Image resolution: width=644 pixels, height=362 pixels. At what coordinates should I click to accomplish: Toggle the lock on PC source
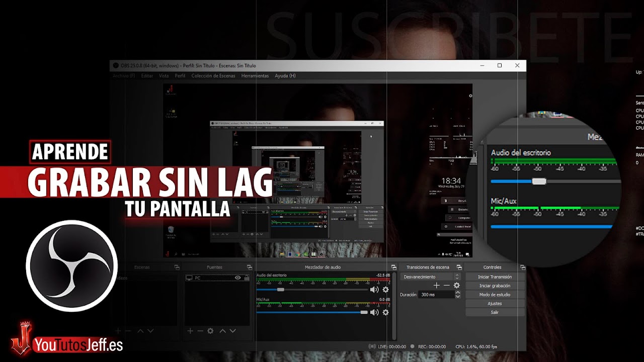(x=247, y=278)
